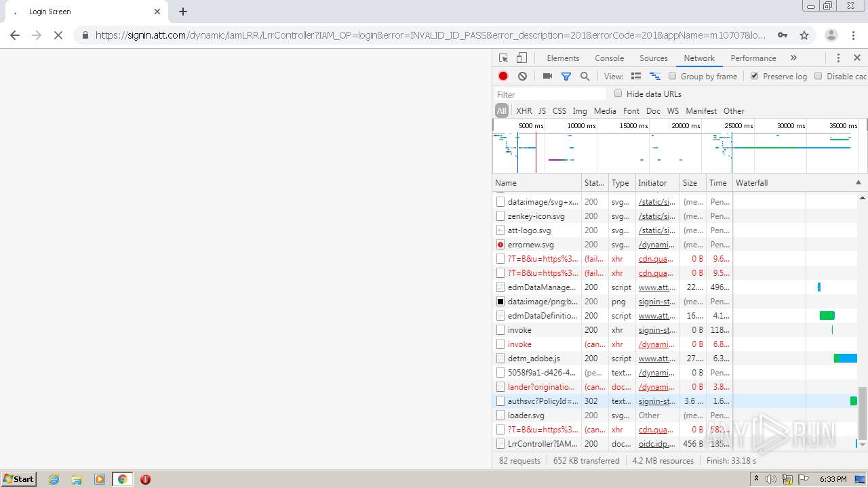868x488 pixels.
Task: Bookmark this page with star icon
Action: (x=804, y=35)
